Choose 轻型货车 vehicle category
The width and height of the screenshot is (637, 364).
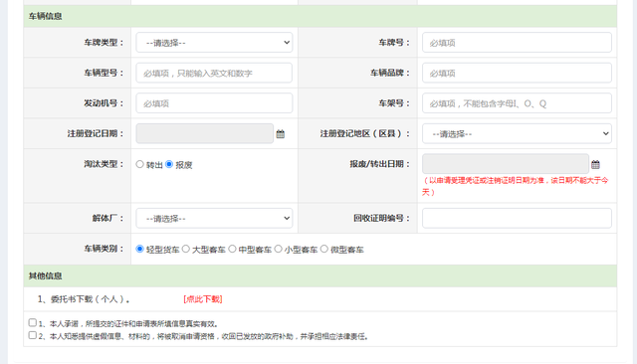pos(139,249)
